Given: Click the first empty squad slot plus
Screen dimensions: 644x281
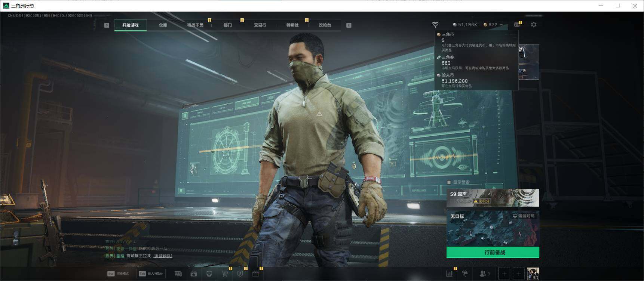Looking at the screenshot, I should [504, 274].
